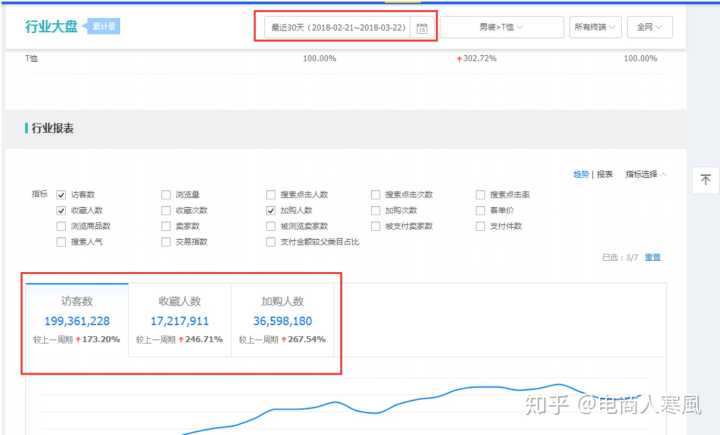The width and height of the screenshot is (720, 435).
Task: Click the back-to-top arrow icon
Action: [704, 180]
